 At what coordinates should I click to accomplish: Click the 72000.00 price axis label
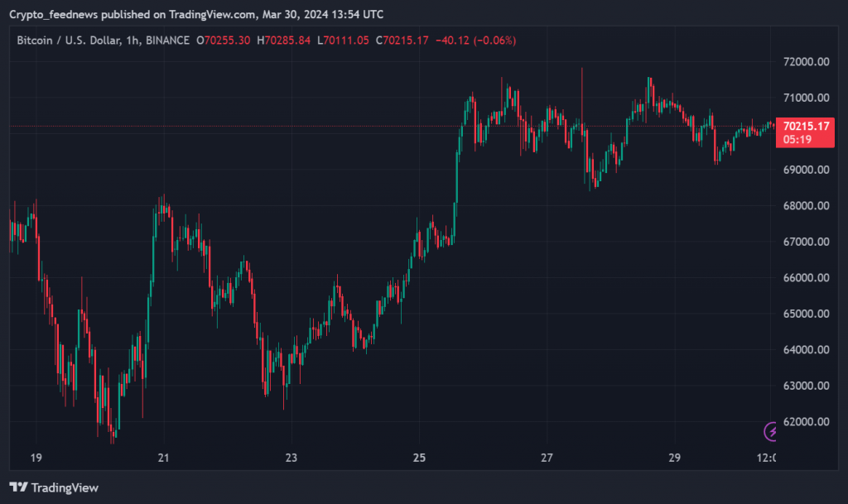click(806, 62)
